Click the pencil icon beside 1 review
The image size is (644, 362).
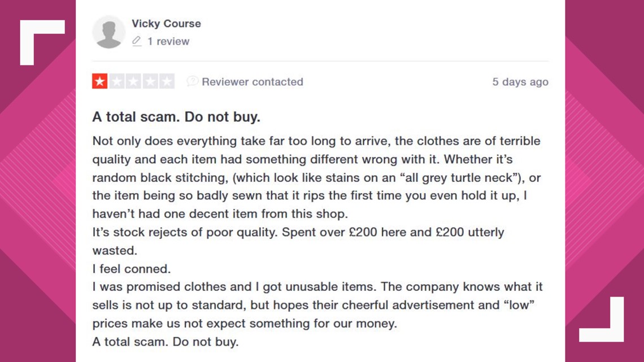(137, 41)
